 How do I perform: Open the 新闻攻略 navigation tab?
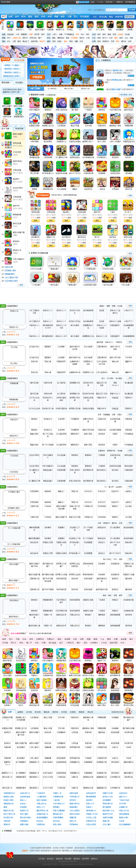tap(119, 17)
